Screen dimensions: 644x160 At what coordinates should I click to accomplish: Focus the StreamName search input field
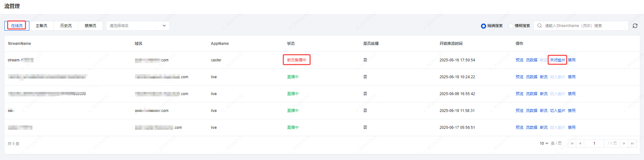click(x=584, y=26)
